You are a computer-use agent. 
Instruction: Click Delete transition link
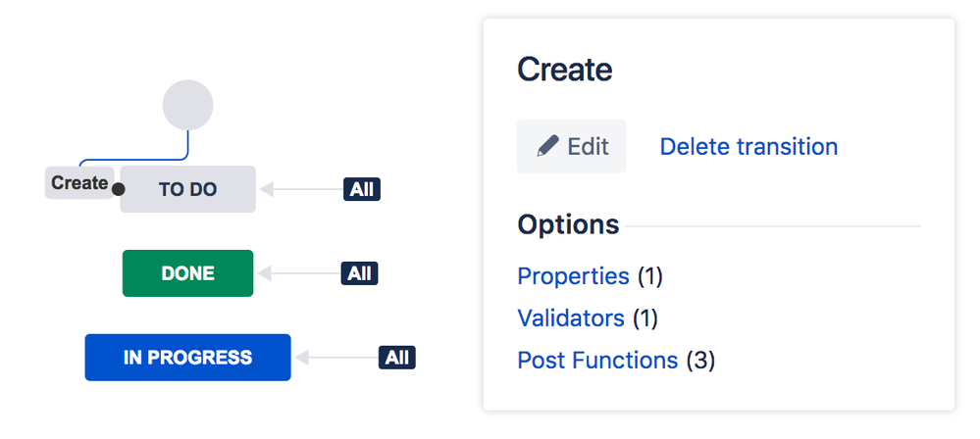click(748, 147)
